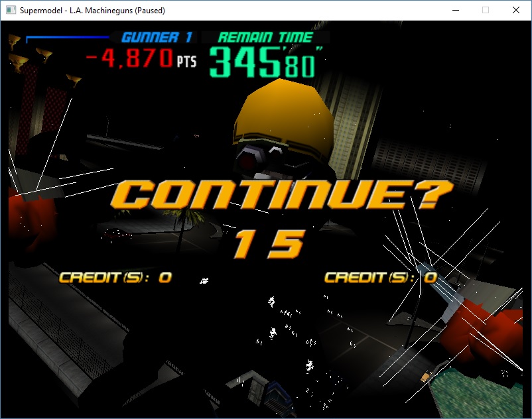
Task: Click the left CREDIT(S): 0 label
Action: (115, 277)
